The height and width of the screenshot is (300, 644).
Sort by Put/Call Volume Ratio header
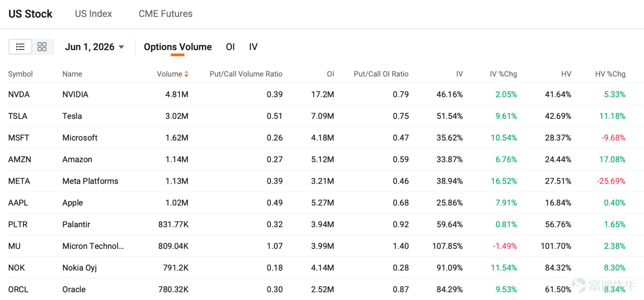[x=246, y=74]
